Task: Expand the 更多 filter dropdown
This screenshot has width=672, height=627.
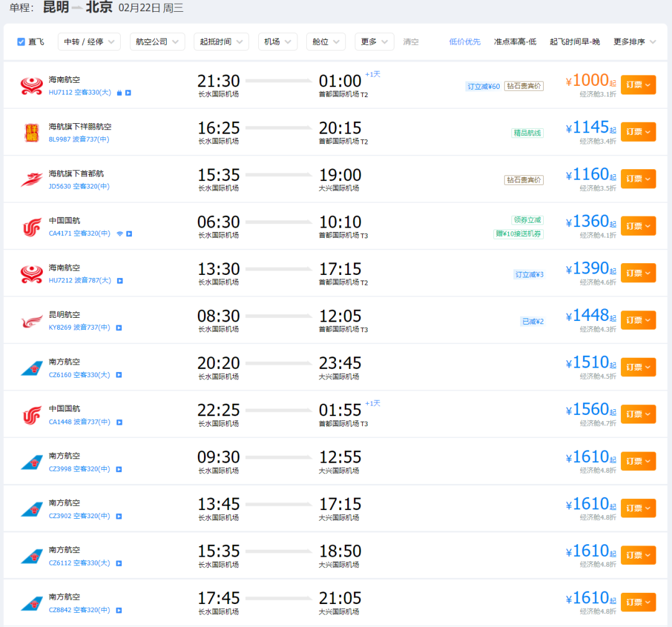Action: (x=374, y=42)
